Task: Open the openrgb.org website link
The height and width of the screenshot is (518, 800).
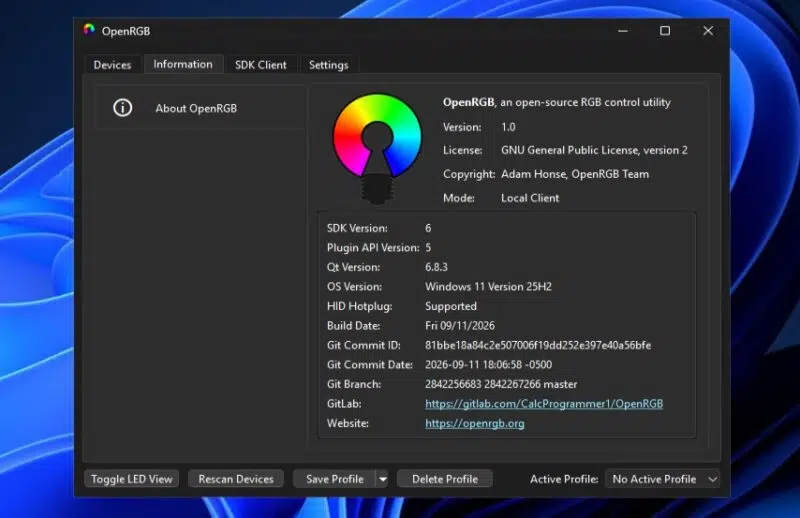Action: [474, 423]
